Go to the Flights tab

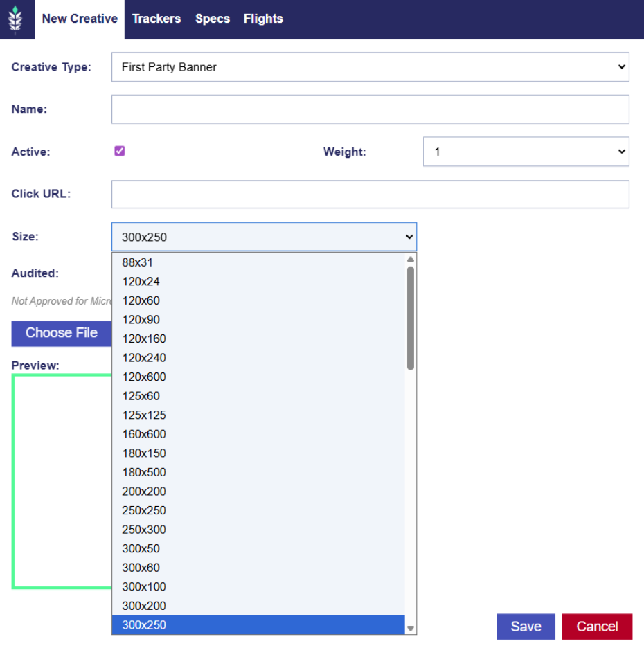tap(263, 19)
